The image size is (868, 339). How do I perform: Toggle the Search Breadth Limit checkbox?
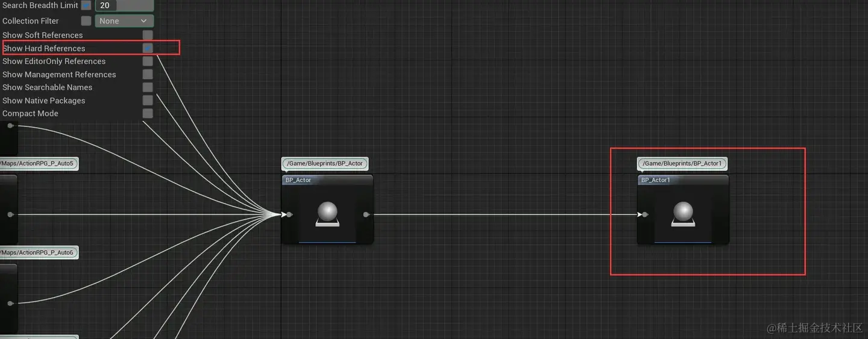[86, 5]
